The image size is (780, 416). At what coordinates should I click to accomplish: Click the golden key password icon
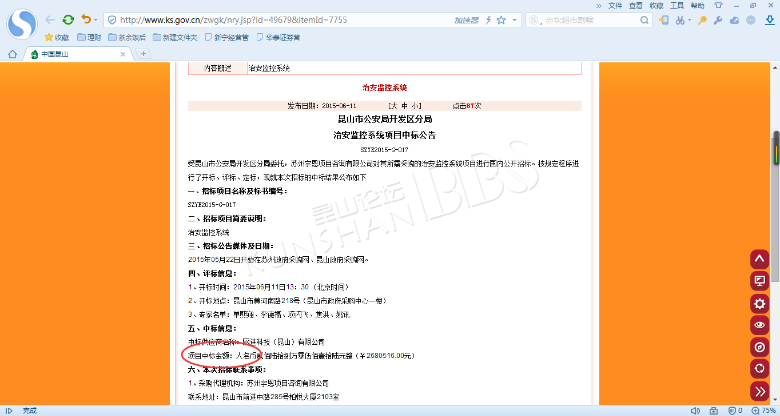[702, 20]
